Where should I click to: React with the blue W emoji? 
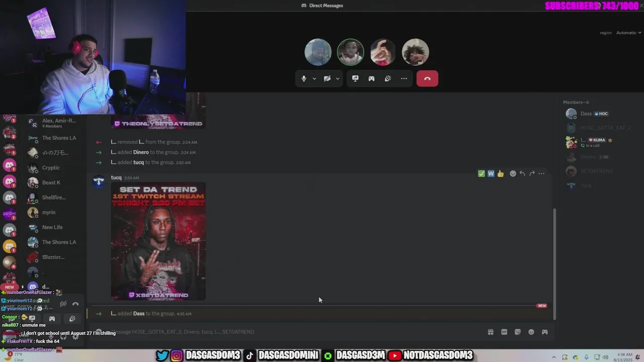coord(491,173)
